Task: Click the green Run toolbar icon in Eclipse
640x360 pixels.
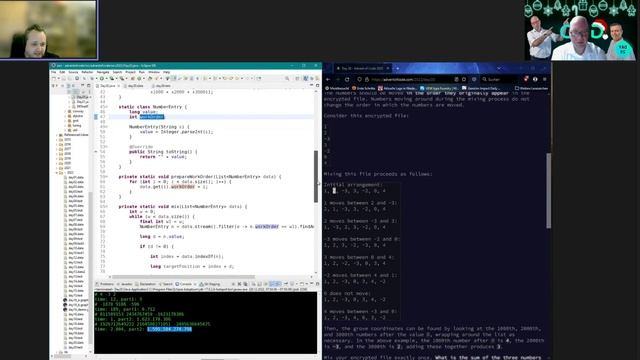Action: click(x=102, y=78)
